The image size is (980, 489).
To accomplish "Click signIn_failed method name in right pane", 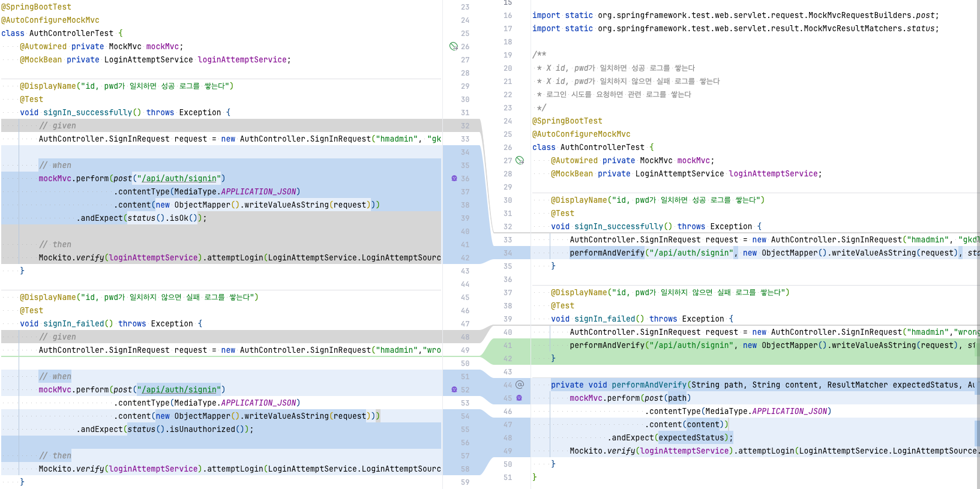I will (x=605, y=319).
